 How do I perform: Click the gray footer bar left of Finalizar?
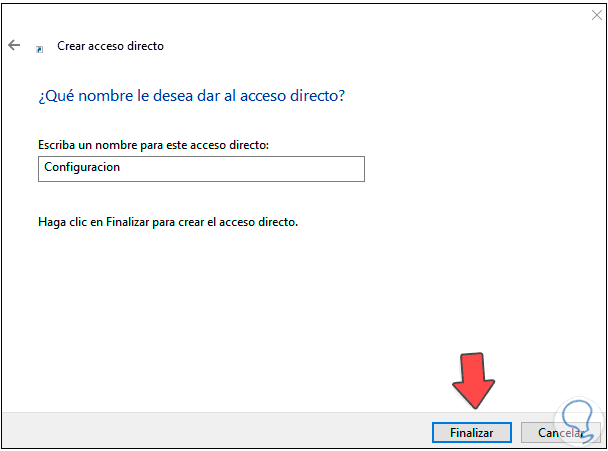(200, 431)
